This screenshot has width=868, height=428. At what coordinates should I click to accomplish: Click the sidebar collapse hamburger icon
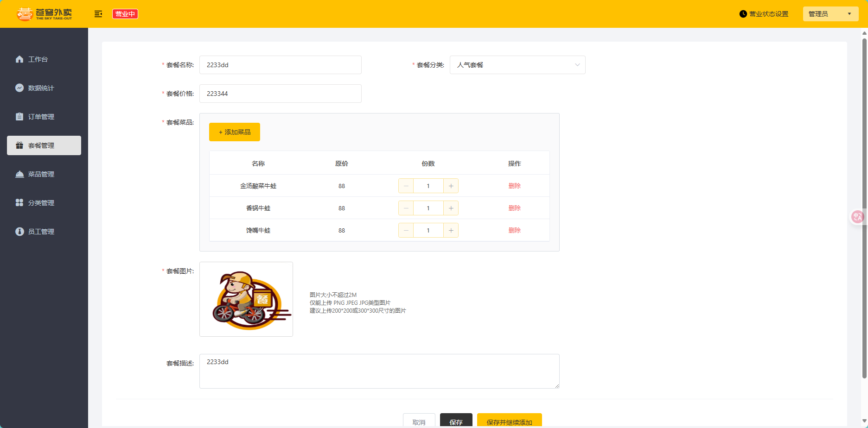click(x=98, y=14)
